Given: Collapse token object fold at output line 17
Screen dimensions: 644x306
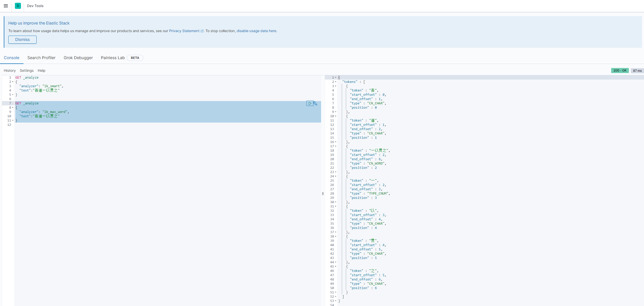Looking at the screenshot, I should point(336,146).
